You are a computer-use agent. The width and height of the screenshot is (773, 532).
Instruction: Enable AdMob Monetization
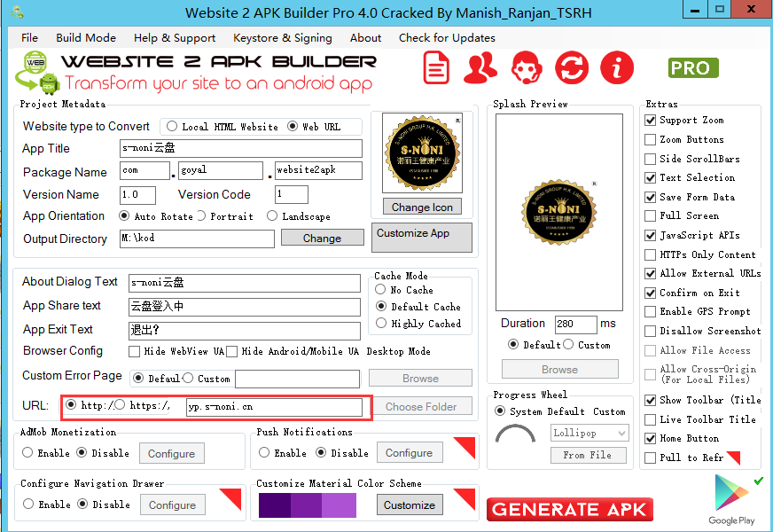tap(27, 452)
